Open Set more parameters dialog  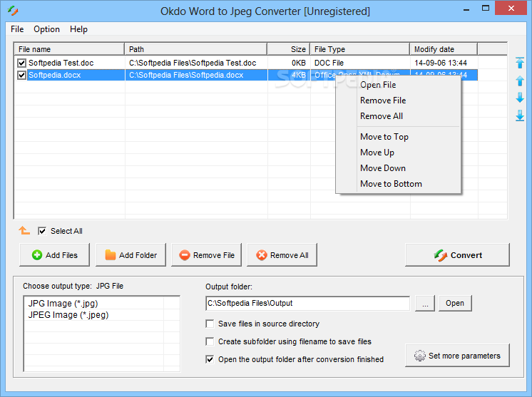point(457,355)
